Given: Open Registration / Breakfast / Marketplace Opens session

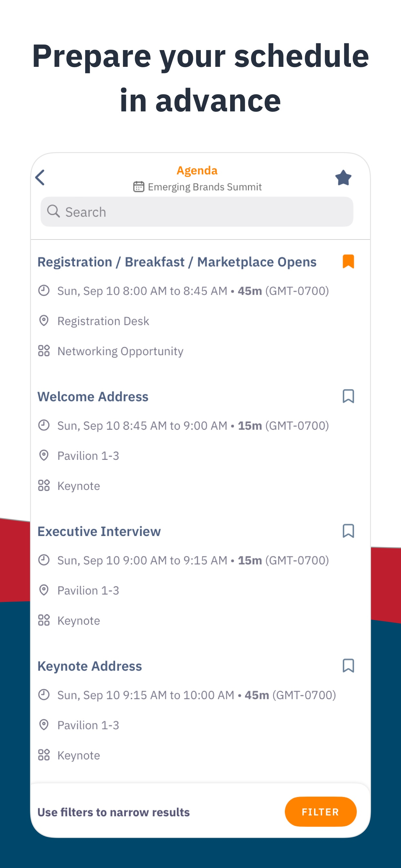Looking at the screenshot, I should tap(177, 262).
